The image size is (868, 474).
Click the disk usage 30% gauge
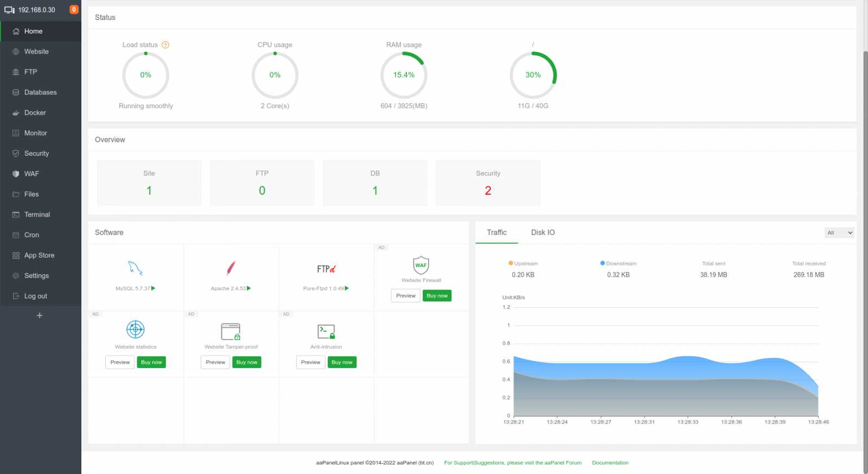pos(533,75)
